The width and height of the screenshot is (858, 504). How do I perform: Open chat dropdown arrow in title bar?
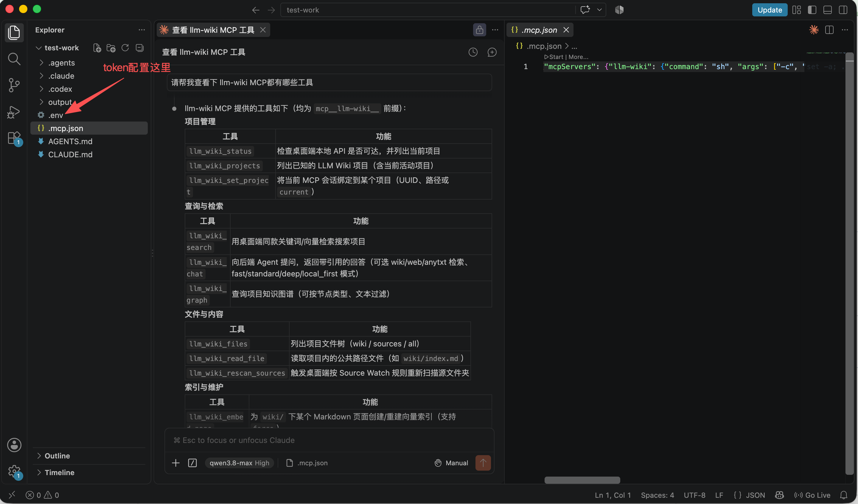599,10
